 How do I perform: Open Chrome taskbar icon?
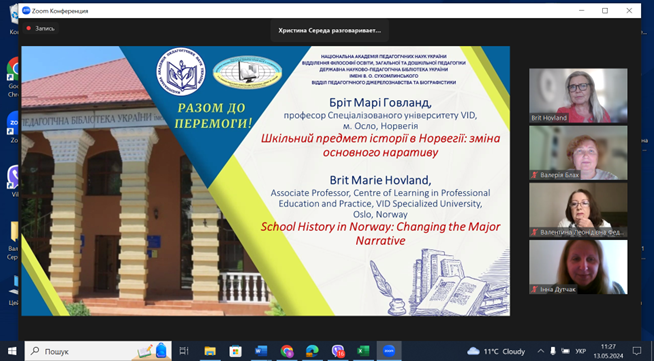click(x=287, y=351)
